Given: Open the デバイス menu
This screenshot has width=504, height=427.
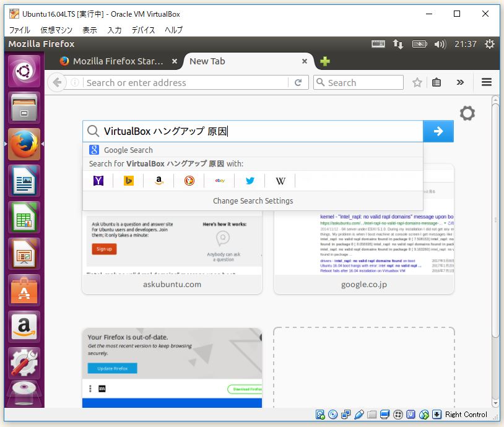Looking at the screenshot, I should tap(143, 30).
